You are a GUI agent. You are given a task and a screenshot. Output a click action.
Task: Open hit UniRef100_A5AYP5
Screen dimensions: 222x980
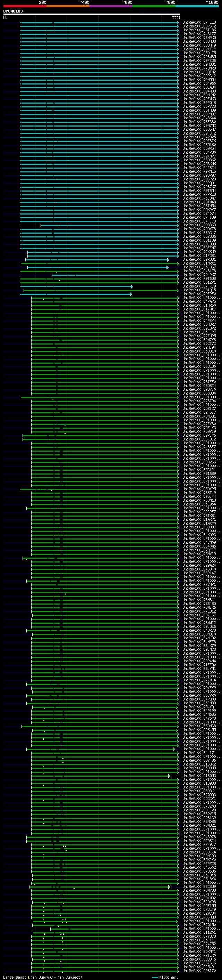coord(199,489)
